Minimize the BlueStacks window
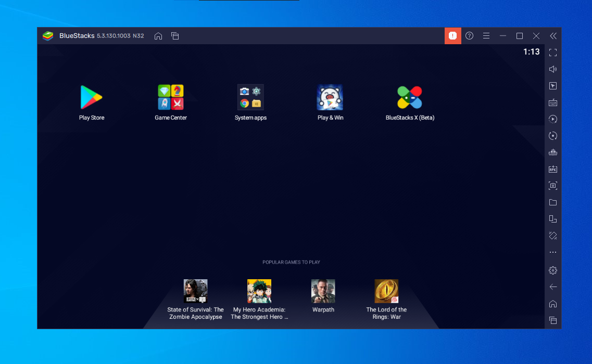The image size is (592, 364). coord(503,36)
